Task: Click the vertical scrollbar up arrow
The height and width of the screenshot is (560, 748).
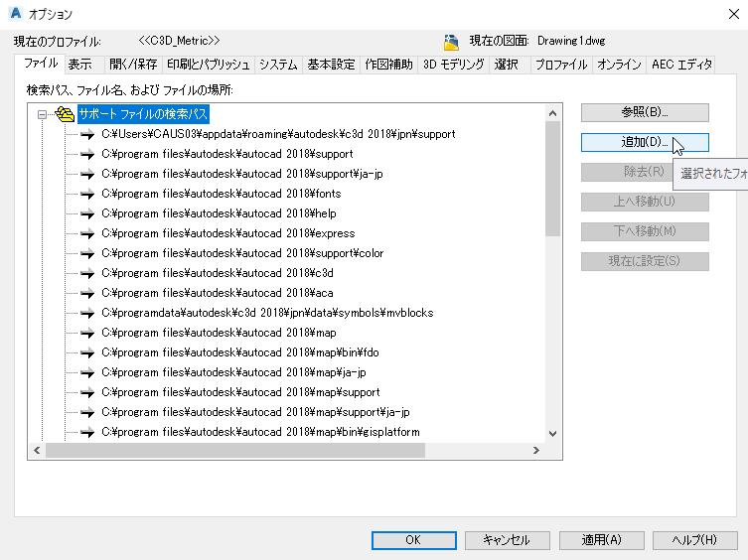Action: [x=553, y=113]
